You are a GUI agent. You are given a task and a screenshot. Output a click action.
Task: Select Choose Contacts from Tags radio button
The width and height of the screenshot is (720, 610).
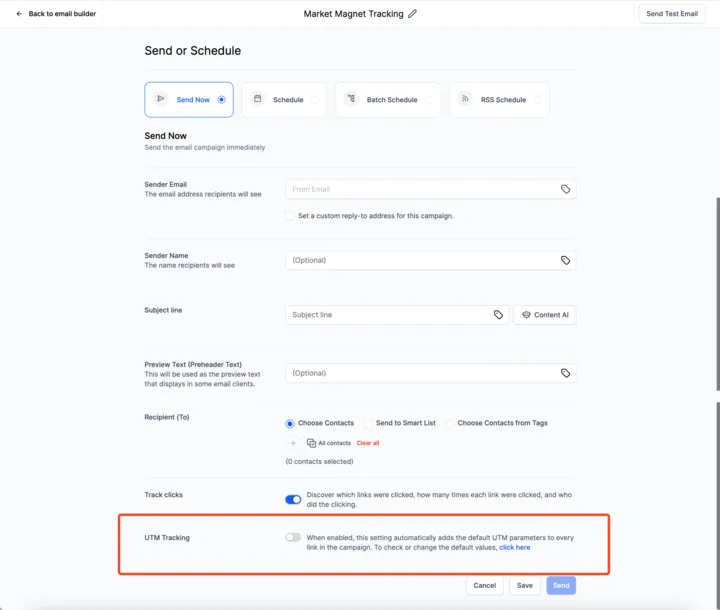tap(449, 423)
